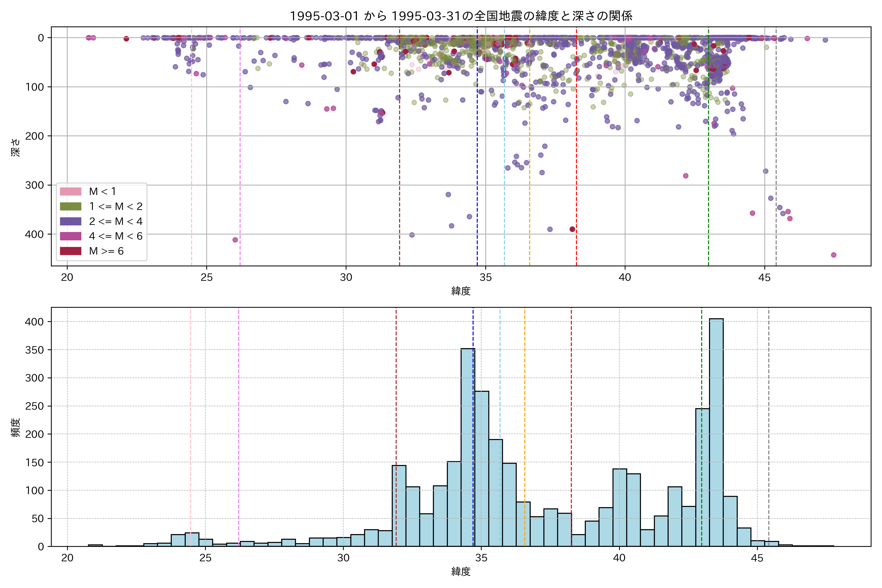Click the scatter plot '緯度' x-axis label

click(x=461, y=291)
